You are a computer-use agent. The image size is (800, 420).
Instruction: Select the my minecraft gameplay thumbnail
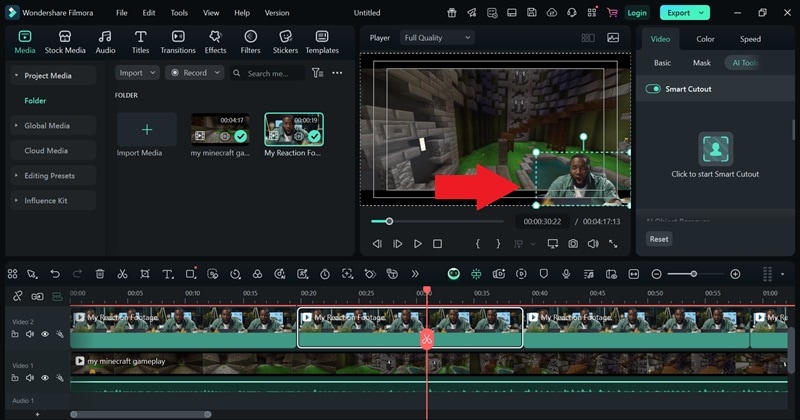(x=220, y=130)
